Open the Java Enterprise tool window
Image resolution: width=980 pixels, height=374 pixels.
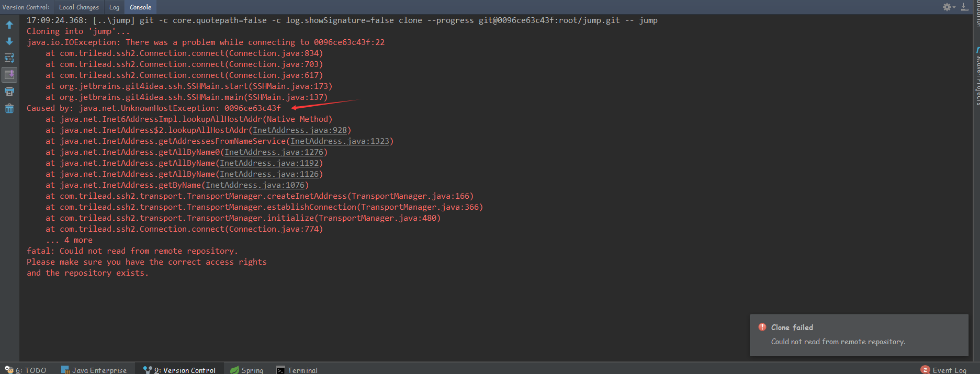94,370
